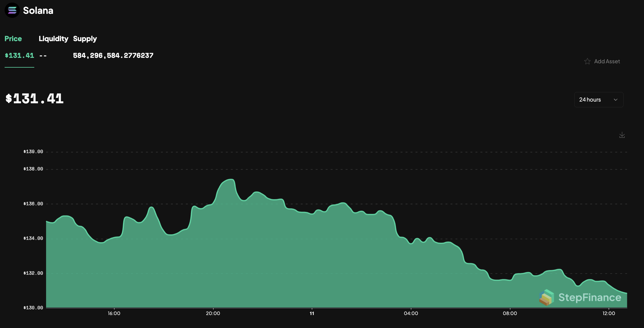Click the $136.00 y-axis label
644x328 pixels.
(33, 204)
